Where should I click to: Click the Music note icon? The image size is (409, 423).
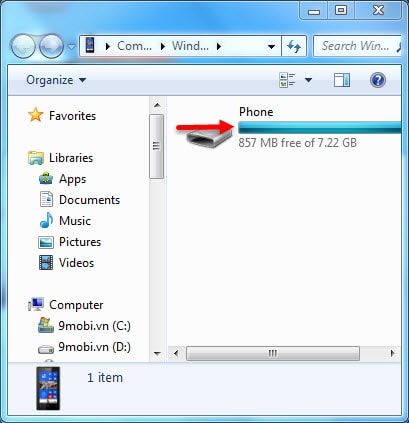pos(46,220)
